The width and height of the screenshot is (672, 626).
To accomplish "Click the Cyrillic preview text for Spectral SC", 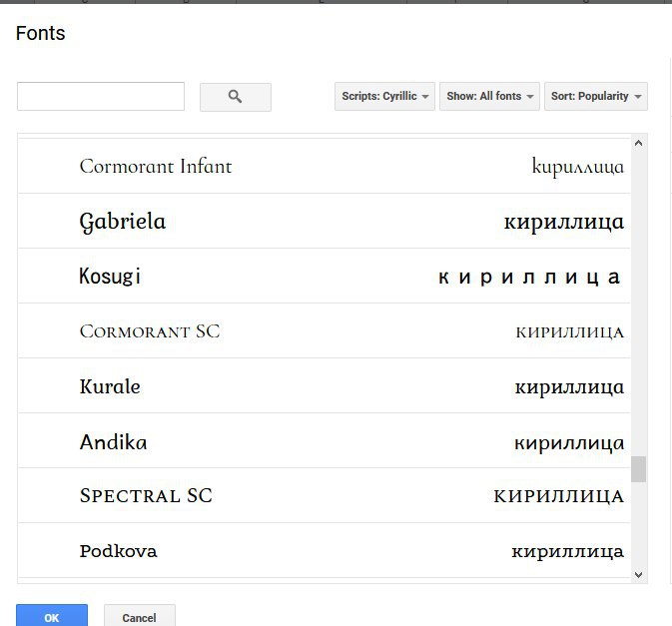I will pyautogui.click(x=558, y=496).
